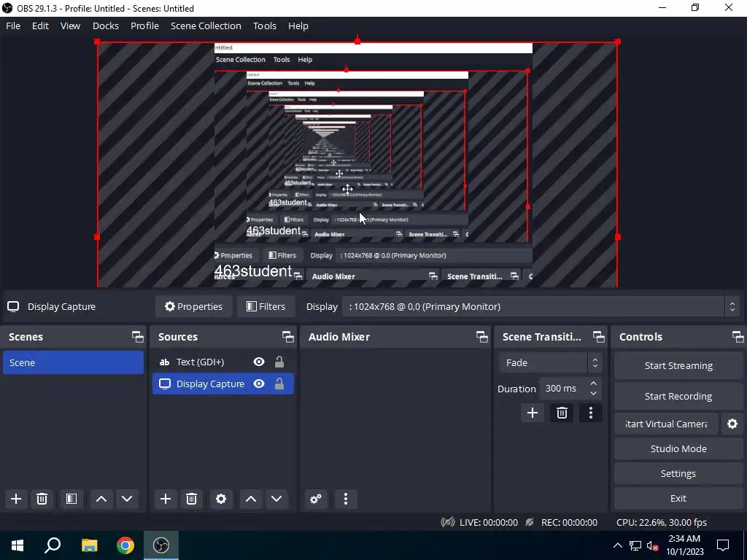The image size is (747, 560).
Task: Click Start Virtual Camera button
Action: pyautogui.click(x=666, y=424)
